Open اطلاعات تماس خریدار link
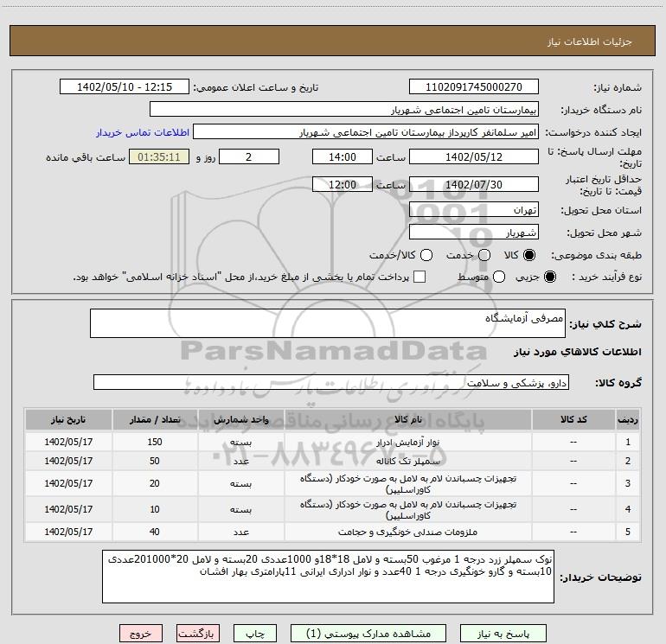The image size is (666, 644). coord(143,132)
